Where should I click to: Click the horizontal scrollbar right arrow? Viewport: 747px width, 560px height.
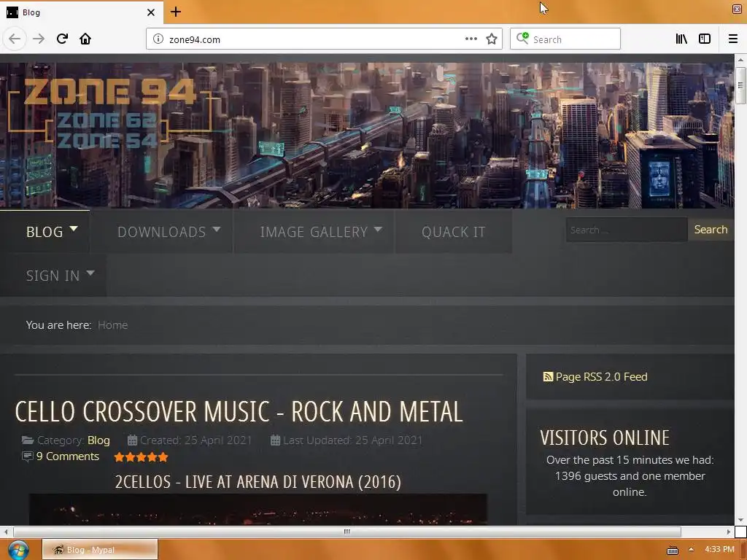pos(729,532)
